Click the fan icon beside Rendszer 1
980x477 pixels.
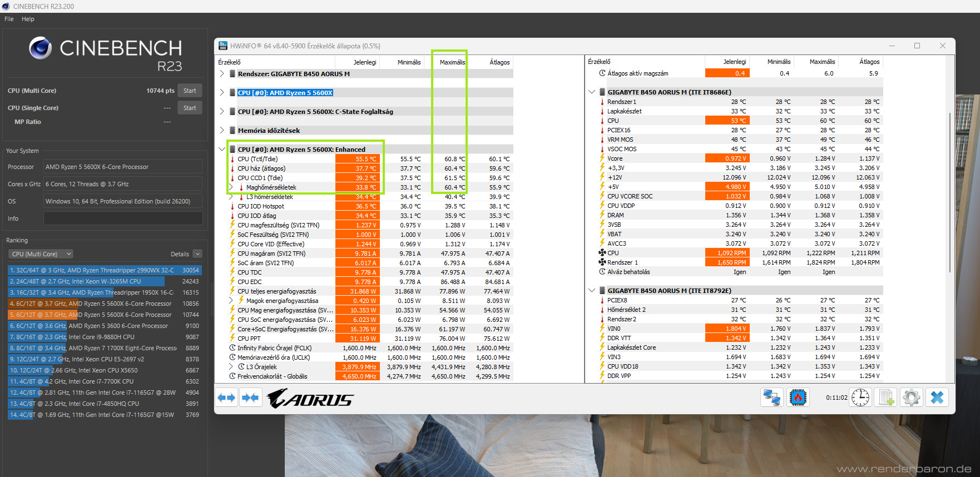tap(602, 262)
